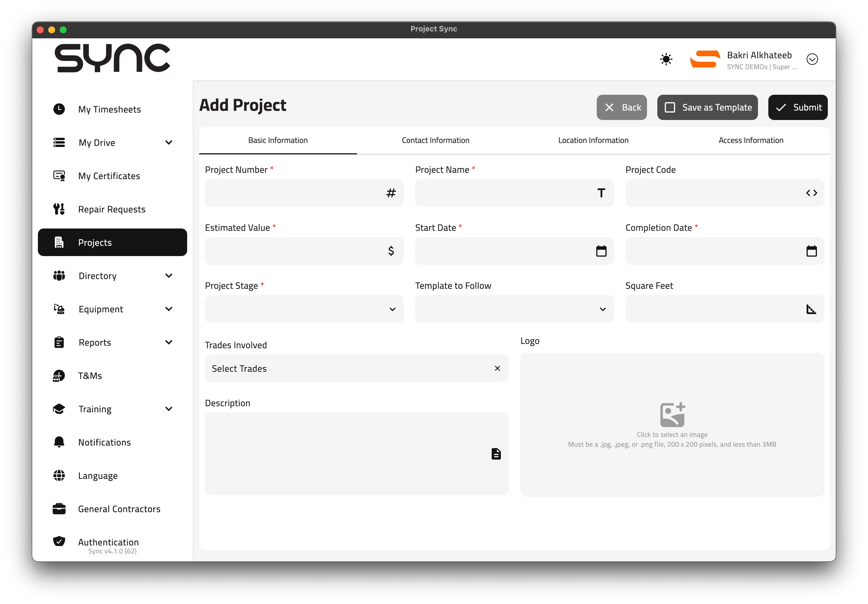Click the document icon in Description
The image size is (868, 604).
(x=496, y=454)
